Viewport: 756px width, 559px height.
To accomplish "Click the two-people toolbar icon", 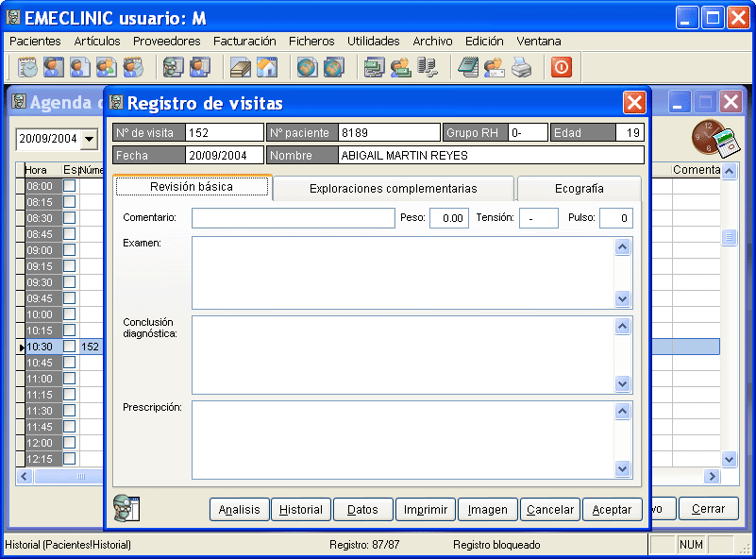I will [106, 67].
